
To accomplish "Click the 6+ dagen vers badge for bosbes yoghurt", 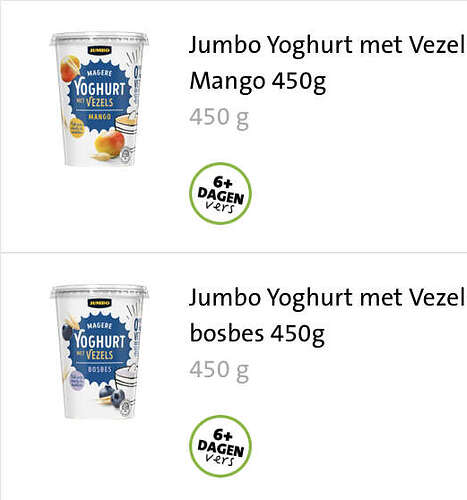I will [x=220, y=446].
